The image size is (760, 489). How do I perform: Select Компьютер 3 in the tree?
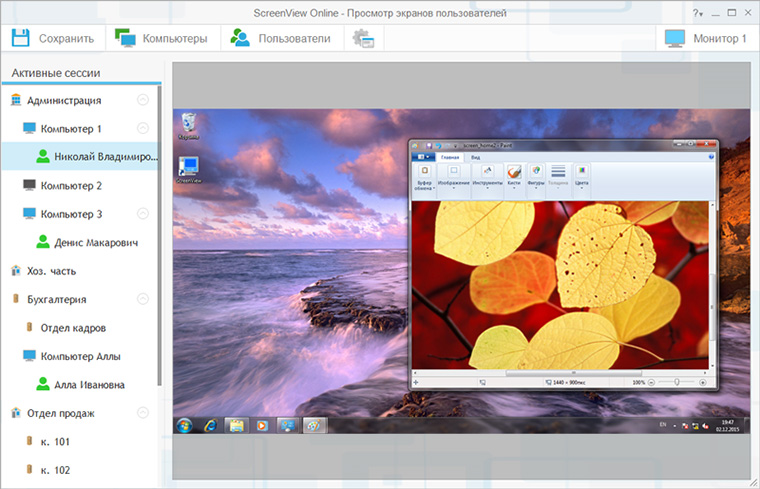(x=71, y=214)
